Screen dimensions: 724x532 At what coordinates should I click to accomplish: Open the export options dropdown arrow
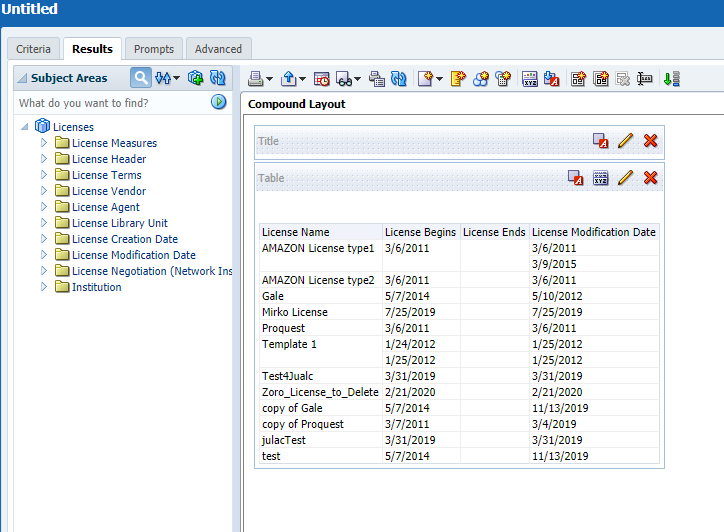(302, 79)
